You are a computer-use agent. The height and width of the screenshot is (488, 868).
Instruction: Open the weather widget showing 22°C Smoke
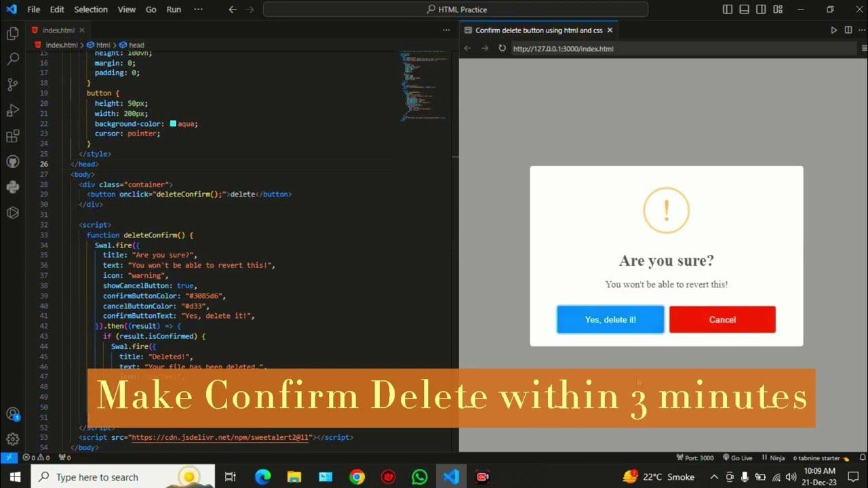[658, 477]
